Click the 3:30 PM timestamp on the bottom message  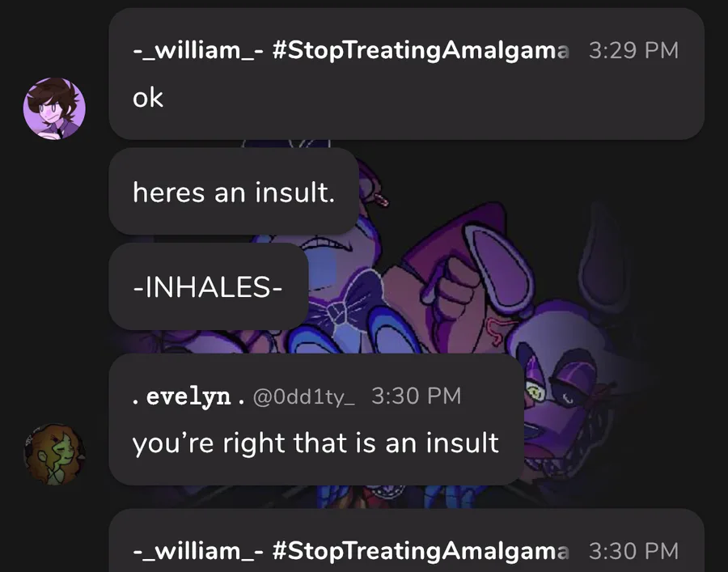[x=633, y=551]
